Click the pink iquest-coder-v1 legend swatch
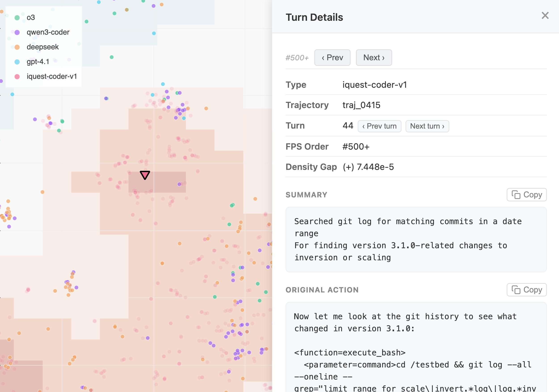The width and height of the screenshot is (559, 392). (17, 77)
